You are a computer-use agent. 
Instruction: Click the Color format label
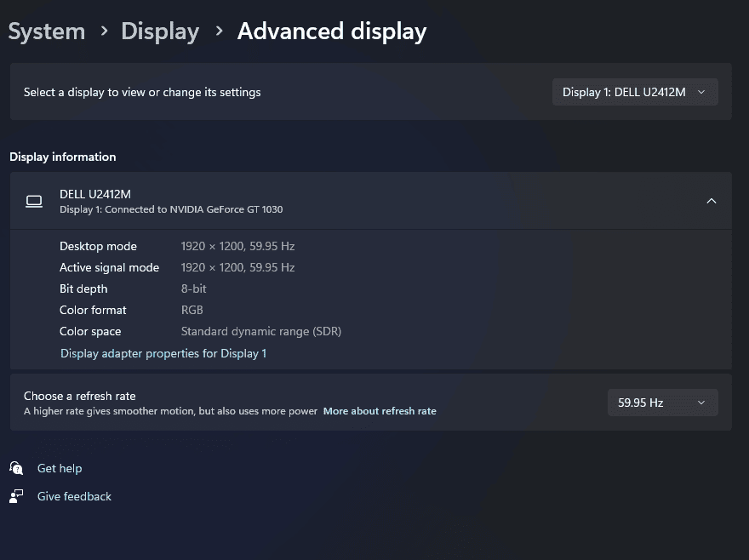(x=93, y=310)
